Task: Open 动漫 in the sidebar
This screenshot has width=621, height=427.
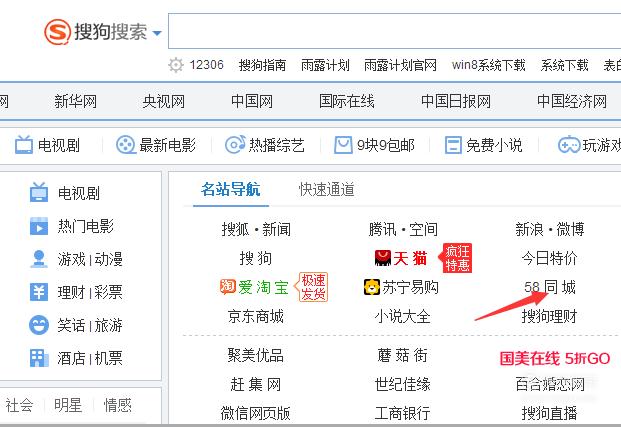Action: point(108,259)
